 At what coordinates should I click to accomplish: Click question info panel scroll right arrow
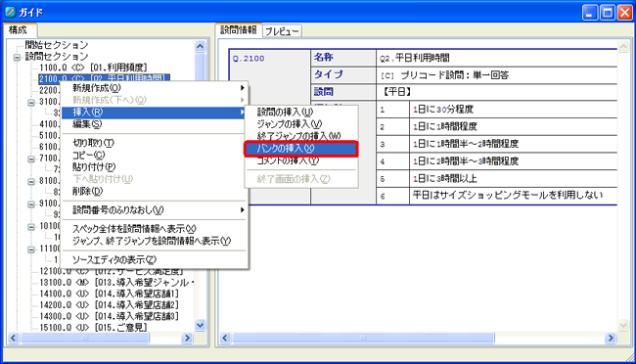click(611, 338)
